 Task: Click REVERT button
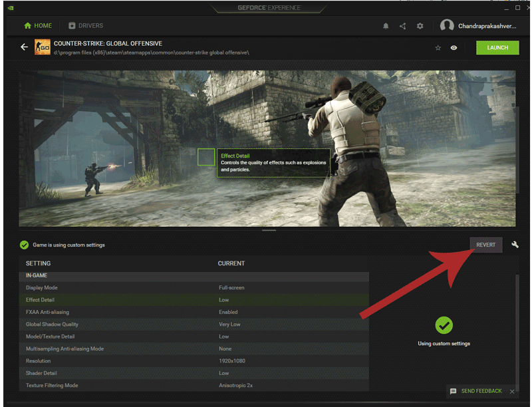tap(486, 245)
